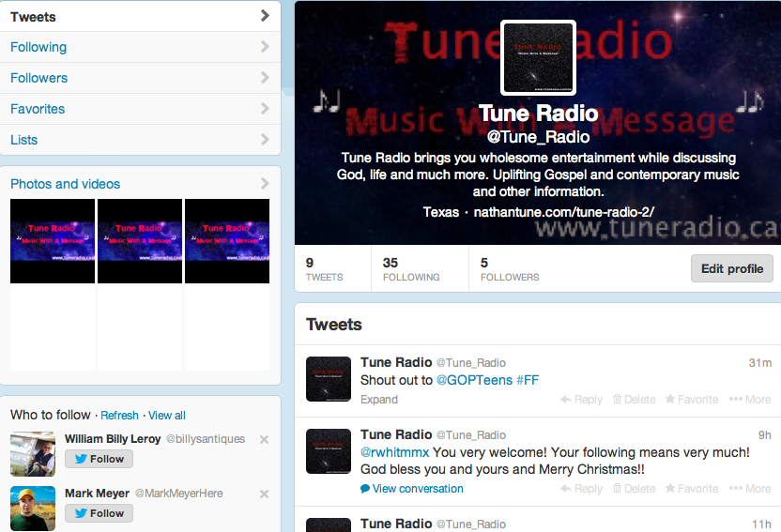This screenshot has width=781, height=532.
Task: Open @GOPTeens mention link
Action: point(474,380)
